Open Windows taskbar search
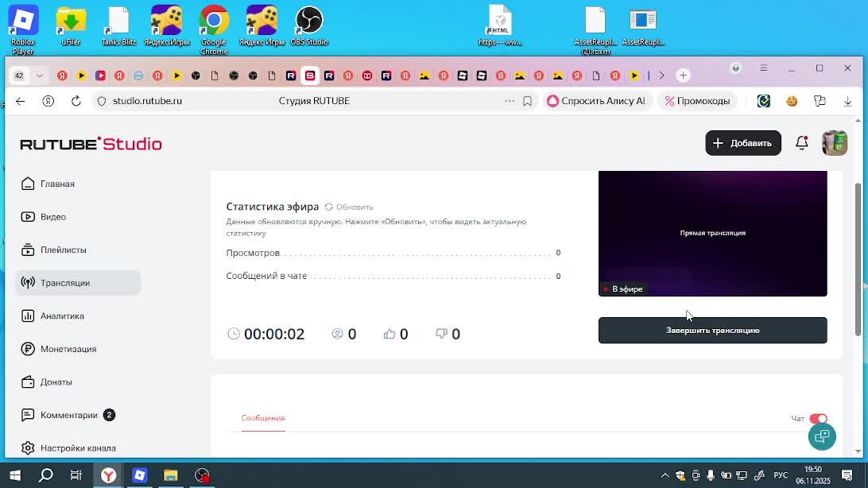The image size is (868, 488). click(46, 475)
